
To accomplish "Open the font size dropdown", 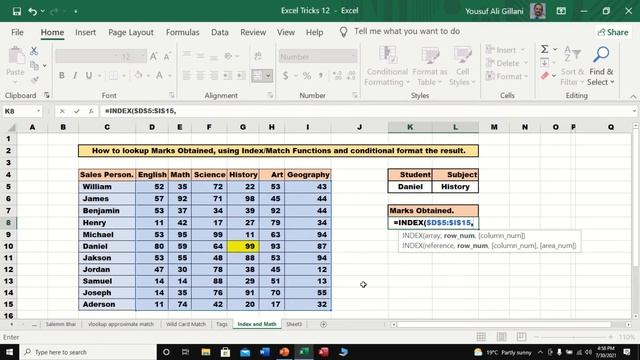I will tap(142, 56).
